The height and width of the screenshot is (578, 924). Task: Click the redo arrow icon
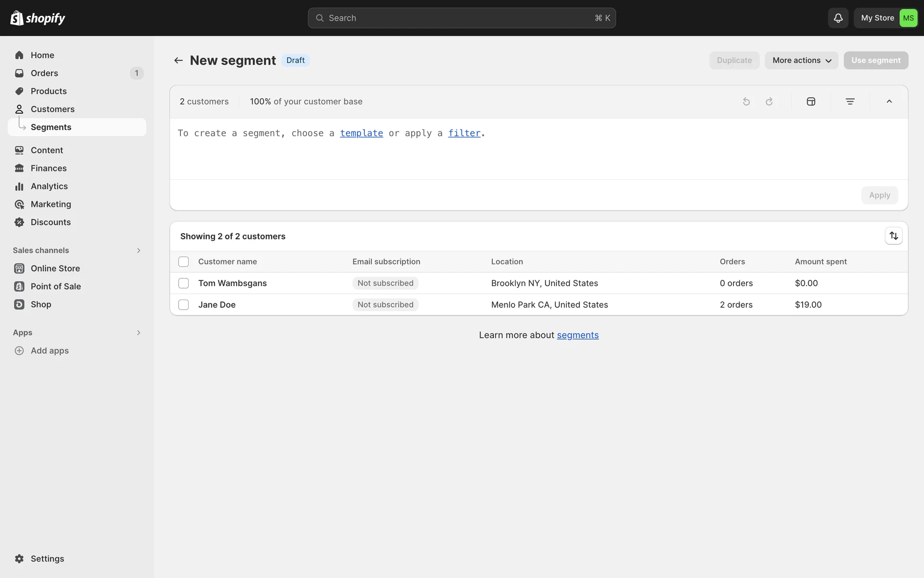tap(769, 102)
